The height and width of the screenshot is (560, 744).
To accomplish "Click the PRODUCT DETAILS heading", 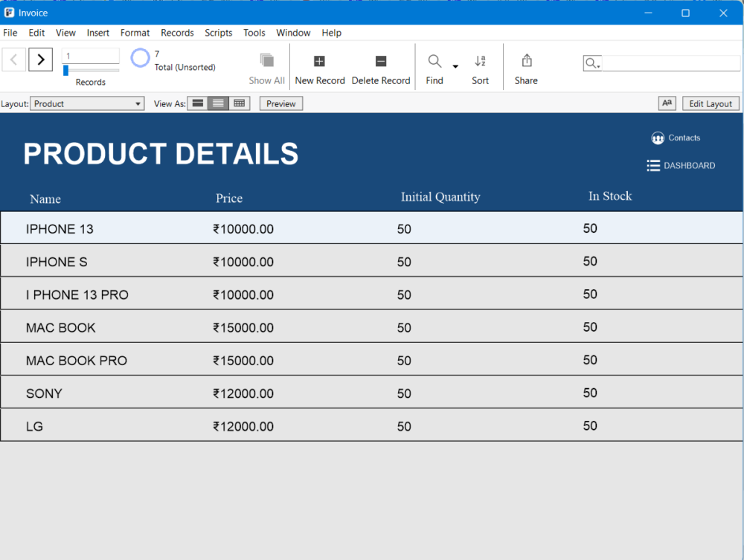I will pyautogui.click(x=161, y=154).
